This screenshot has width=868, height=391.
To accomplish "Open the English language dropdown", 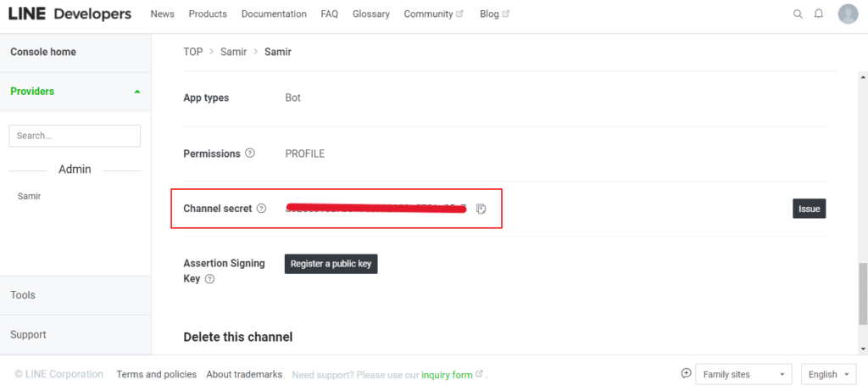I will pos(828,374).
